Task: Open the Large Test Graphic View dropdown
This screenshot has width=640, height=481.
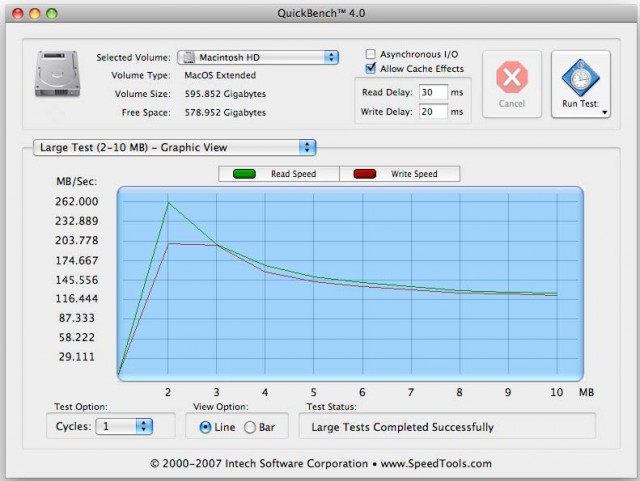Action: coord(175,147)
